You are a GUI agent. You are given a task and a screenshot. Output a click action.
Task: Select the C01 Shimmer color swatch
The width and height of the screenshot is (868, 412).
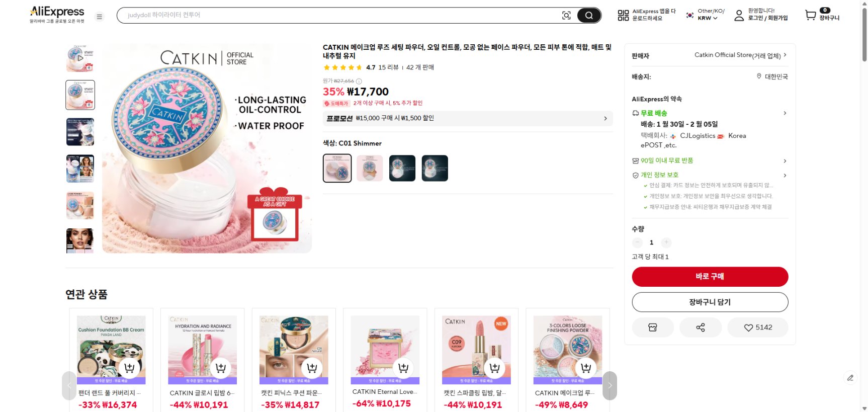pyautogui.click(x=337, y=168)
